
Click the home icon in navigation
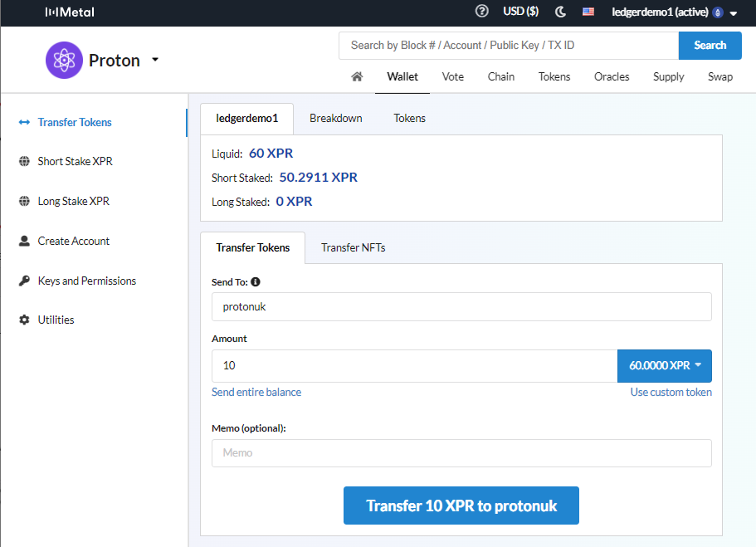(x=357, y=76)
